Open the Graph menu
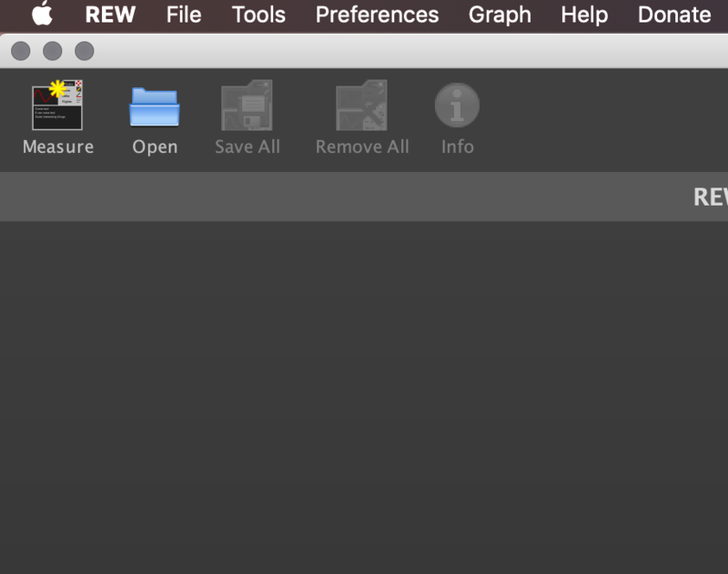728x574 pixels. (x=500, y=15)
